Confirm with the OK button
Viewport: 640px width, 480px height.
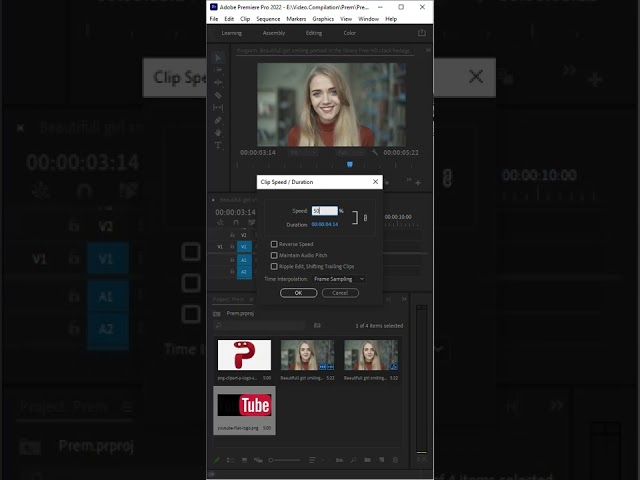(298, 293)
